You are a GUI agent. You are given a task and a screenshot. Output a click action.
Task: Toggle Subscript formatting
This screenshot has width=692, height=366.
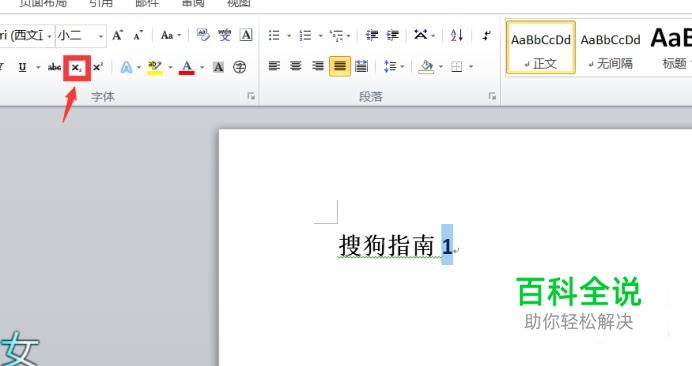77,68
